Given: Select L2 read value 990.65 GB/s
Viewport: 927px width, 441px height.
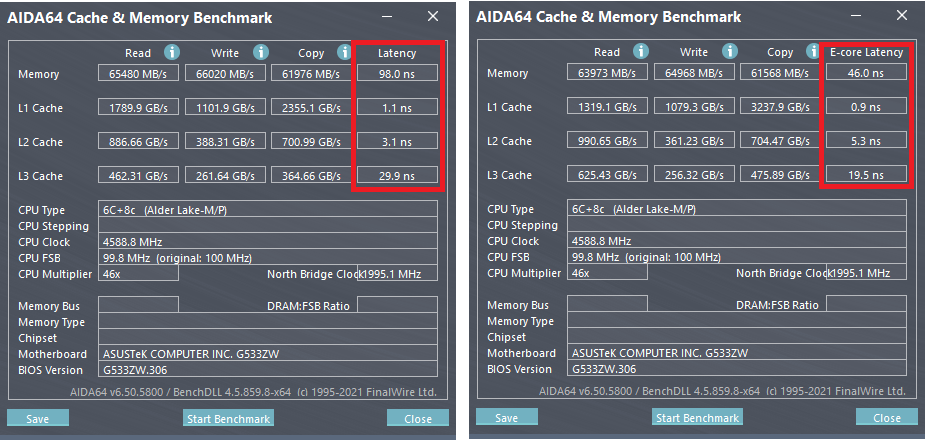Looking at the screenshot, I should [x=607, y=140].
